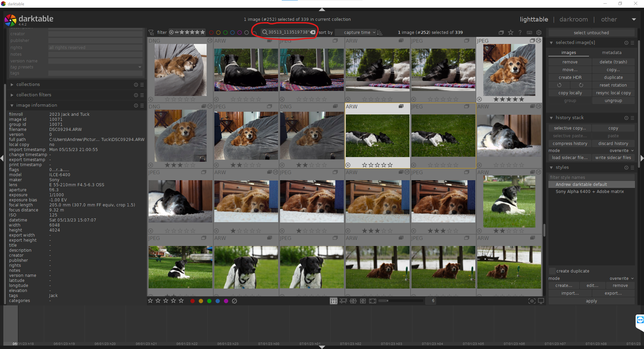Click the filemanager grid layout icon
This screenshot has height=349, width=644.
coord(333,301)
